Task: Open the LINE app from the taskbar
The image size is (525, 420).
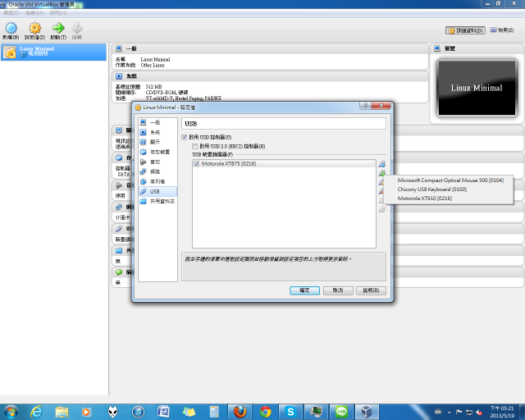Action: (x=341, y=412)
